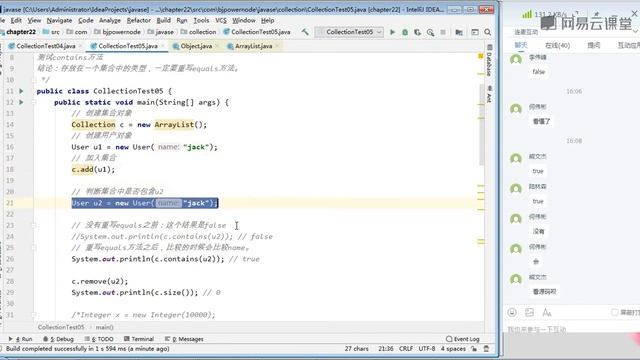Open the Event Log

[462, 339]
